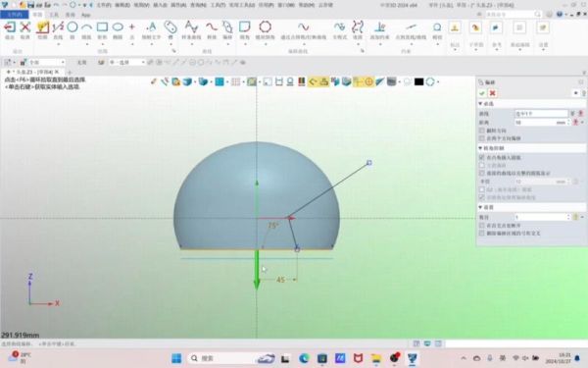588x368 pixels.
Task: Open the Dimension group icon in the ribbon
Action: (455, 27)
